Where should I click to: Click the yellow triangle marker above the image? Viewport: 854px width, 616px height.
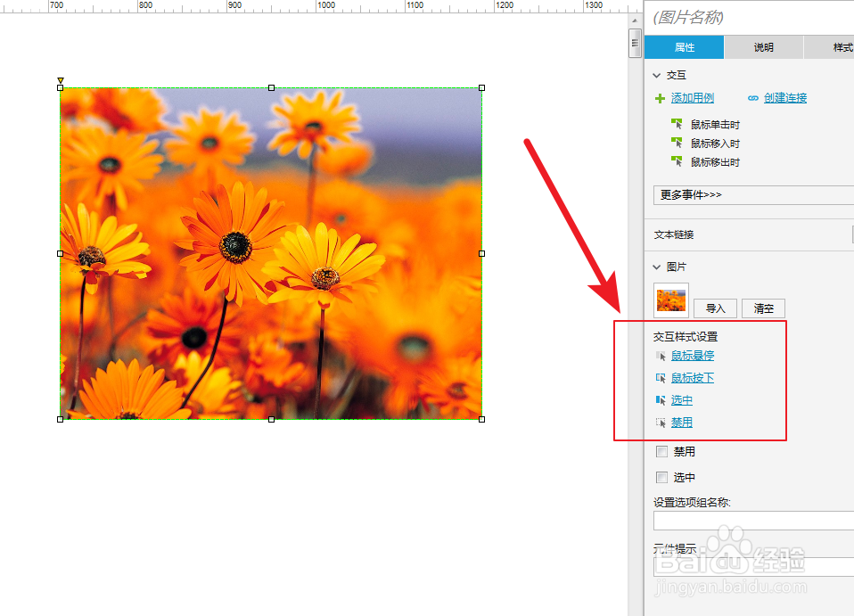pyautogui.click(x=61, y=80)
